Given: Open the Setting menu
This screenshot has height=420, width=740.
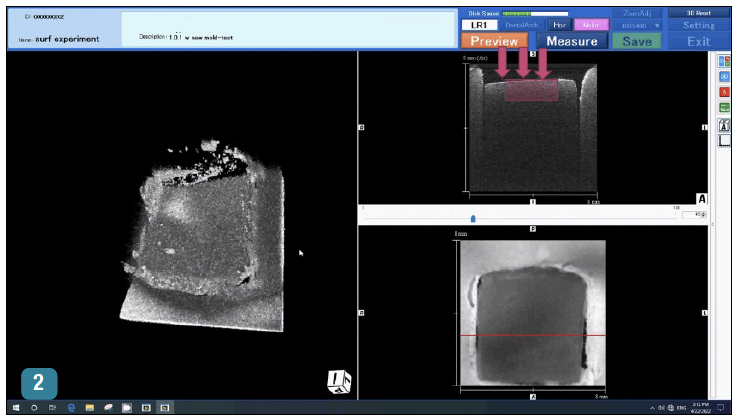Looking at the screenshot, I should [699, 25].
